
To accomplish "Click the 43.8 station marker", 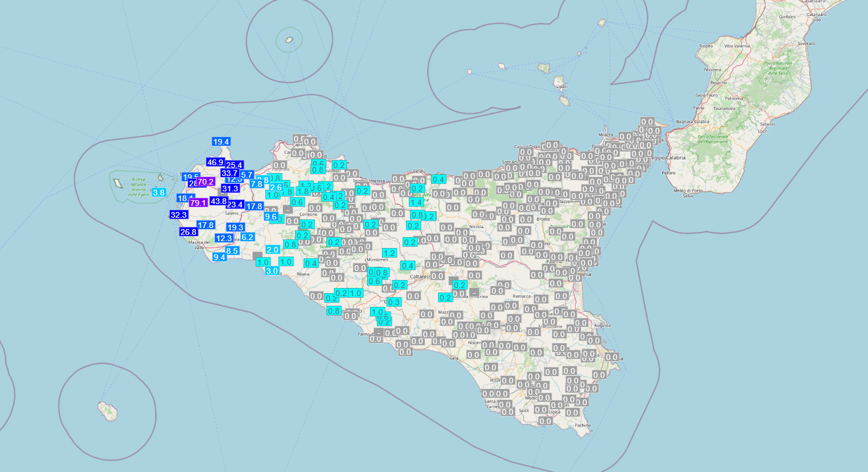I will 219,201.
